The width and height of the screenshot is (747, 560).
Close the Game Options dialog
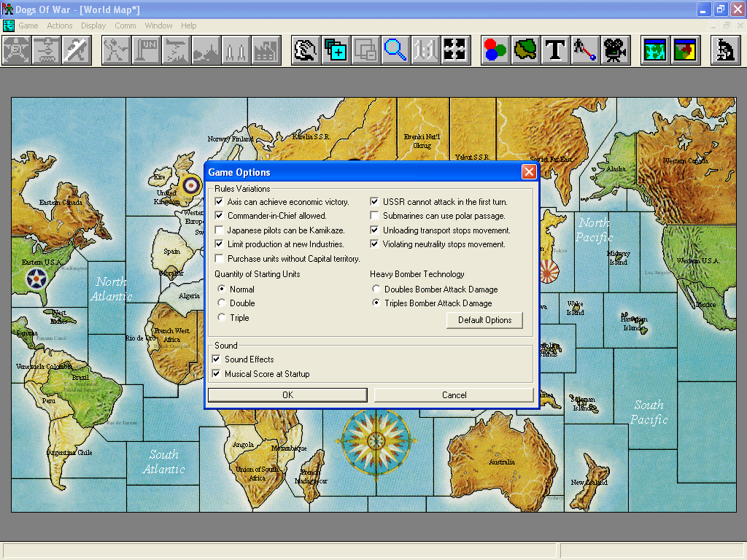(x=529, y=172)
